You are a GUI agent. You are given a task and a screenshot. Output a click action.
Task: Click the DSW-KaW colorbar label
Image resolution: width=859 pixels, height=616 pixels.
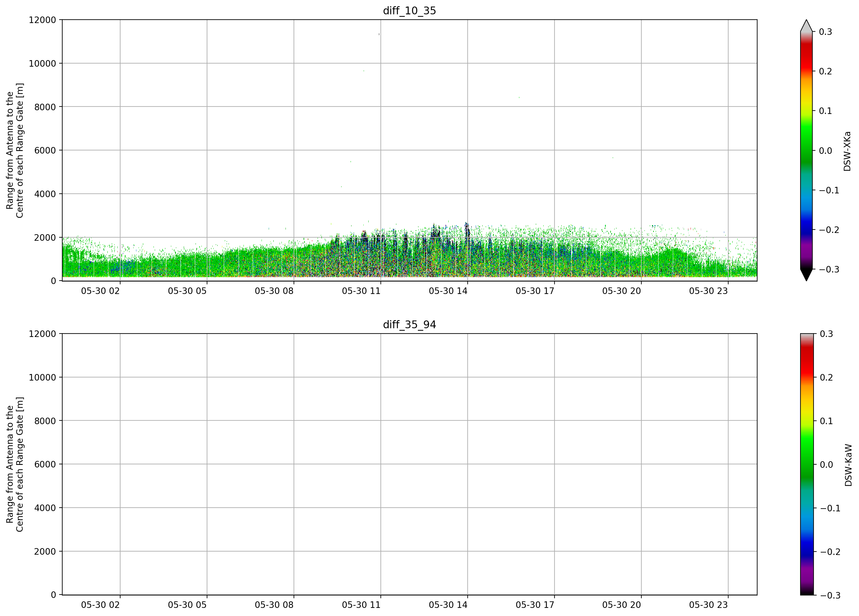click(x=848, y=465)
